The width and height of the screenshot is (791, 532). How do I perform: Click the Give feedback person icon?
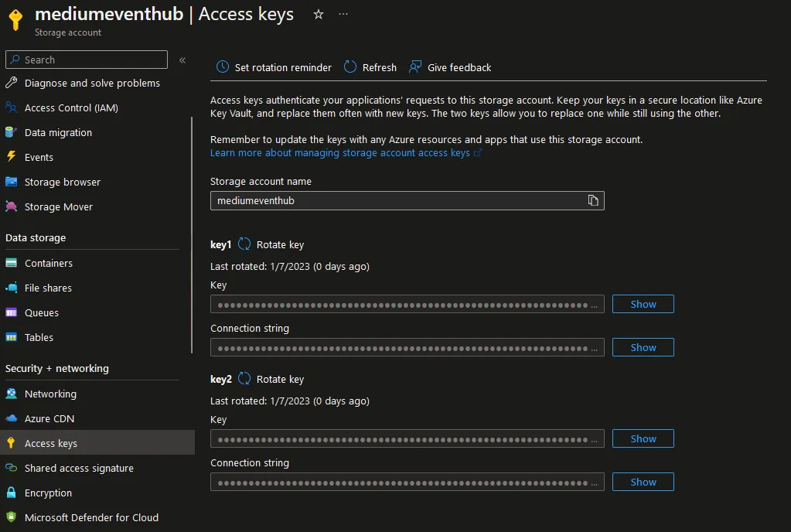(414, 66)
